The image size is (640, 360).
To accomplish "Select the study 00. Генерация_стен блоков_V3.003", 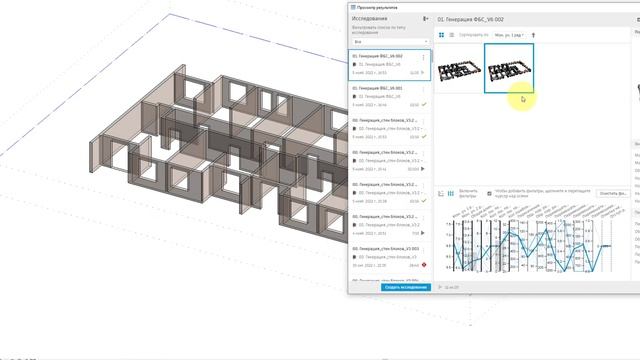I will 389,257.
